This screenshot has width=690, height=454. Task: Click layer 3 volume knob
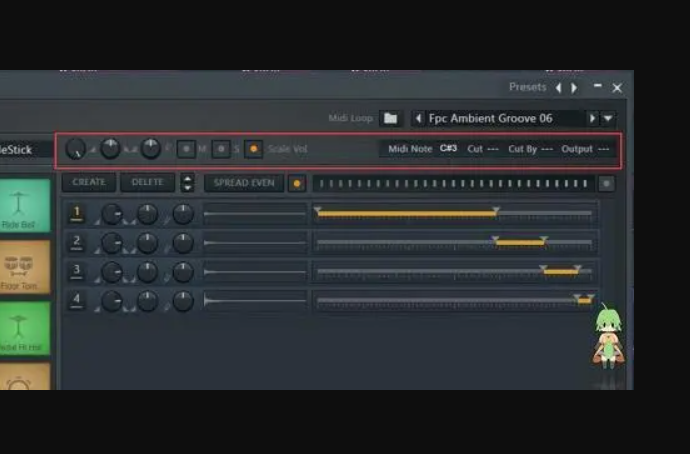(112, 272)
